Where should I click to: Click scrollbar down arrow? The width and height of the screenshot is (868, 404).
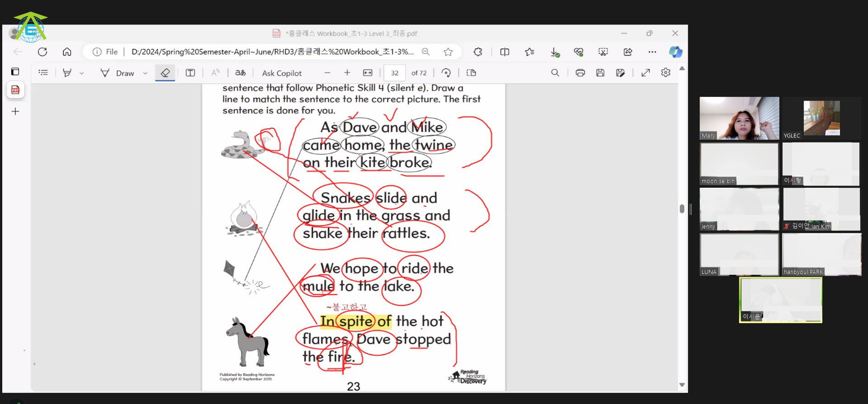[x=682, y=385]
